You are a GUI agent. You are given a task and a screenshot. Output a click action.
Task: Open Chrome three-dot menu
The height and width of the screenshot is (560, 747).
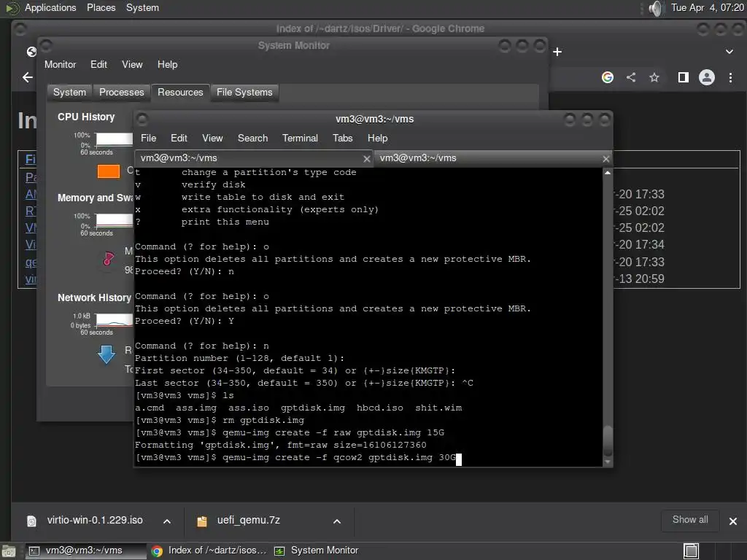(x=730, y=77)
